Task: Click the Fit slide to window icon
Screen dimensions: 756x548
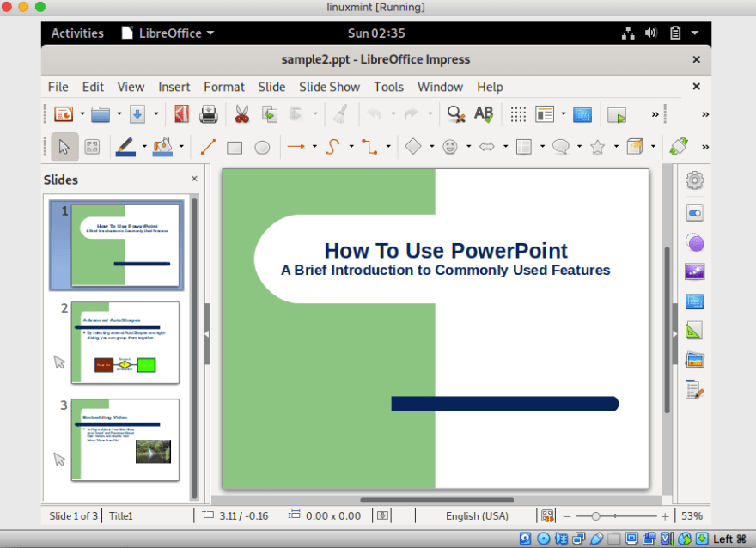Action: (547, 516)
